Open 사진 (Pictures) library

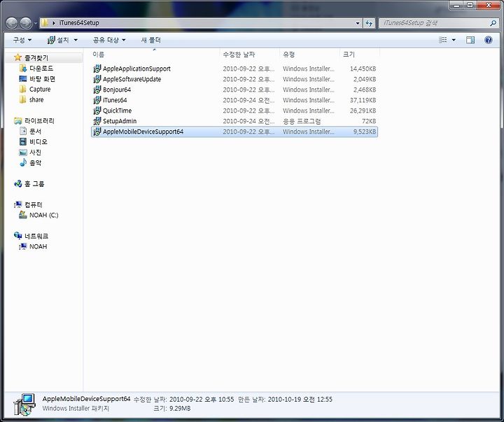pyautogui.click(x=35, y=152)
